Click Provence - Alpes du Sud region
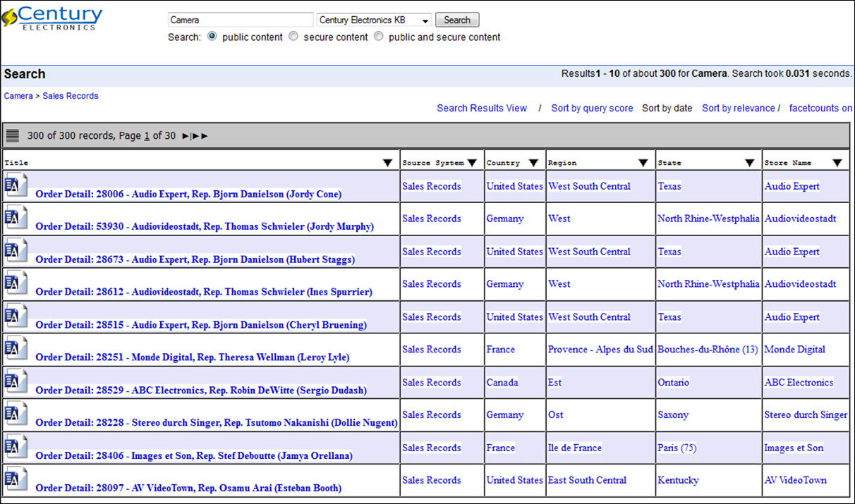The height and width of the screenshot is (504, 855). click(600, 349)
